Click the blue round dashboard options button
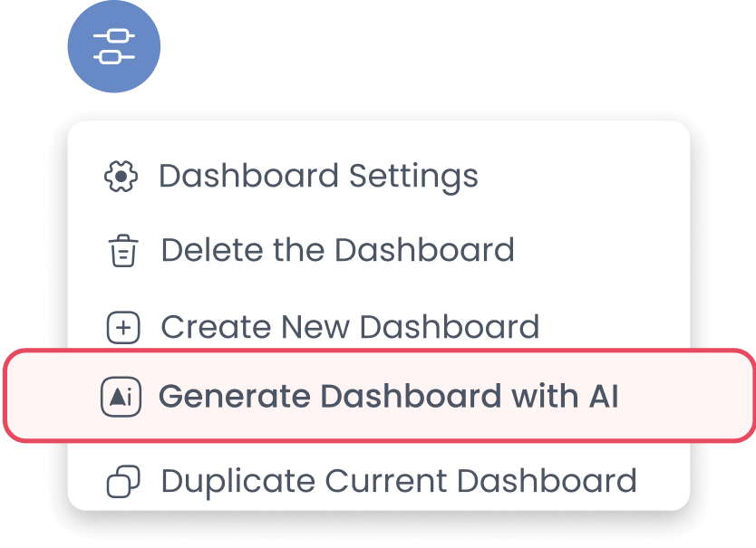 click(114, 47)
